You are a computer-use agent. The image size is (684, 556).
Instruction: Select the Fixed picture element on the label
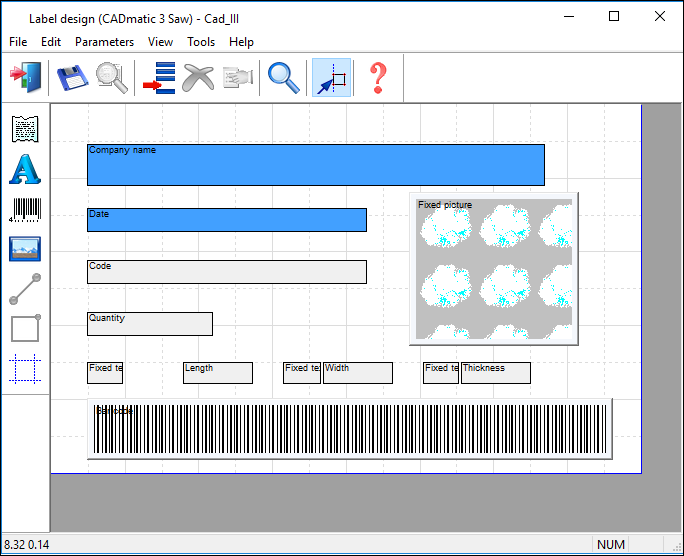[494, 269]
